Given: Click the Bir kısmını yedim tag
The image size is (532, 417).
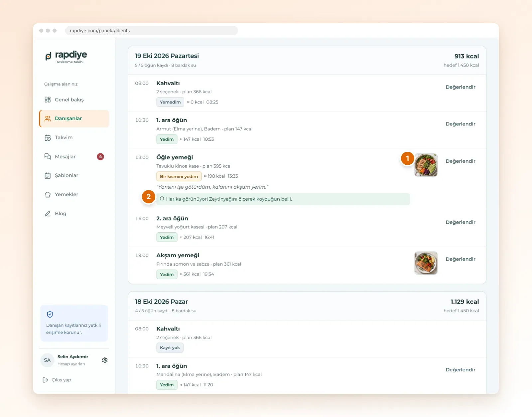Looking at the screenshot, I should (179, 176).
